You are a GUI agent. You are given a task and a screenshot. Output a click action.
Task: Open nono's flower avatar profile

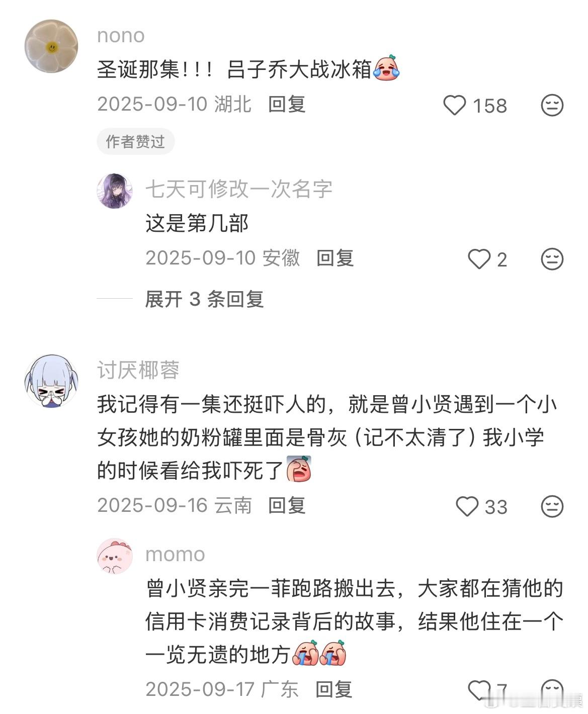click(x=51, y=46)
